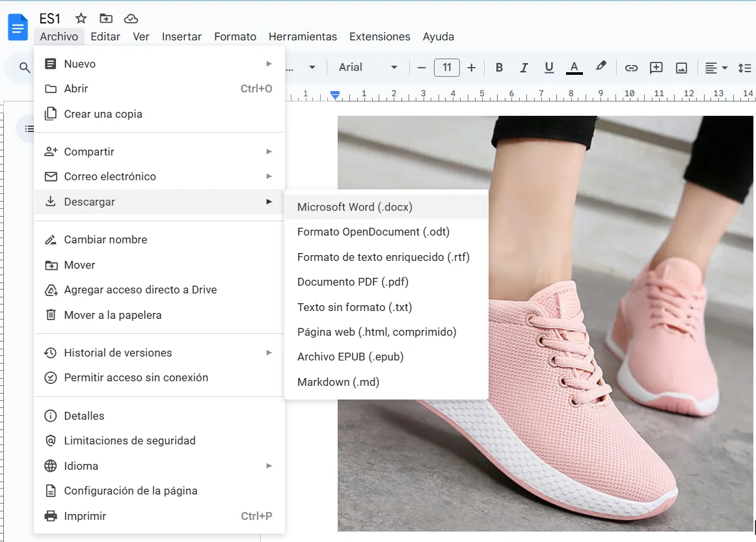Decrease font size with minus button

(x=422, y=68)
